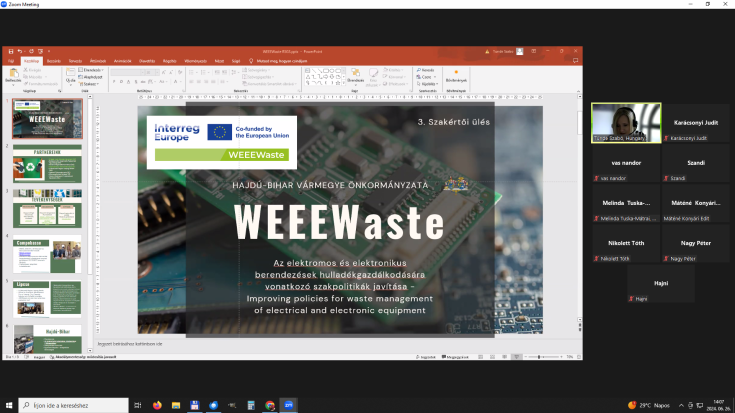Screen dimensions: 735x413
Task: Expand the shapes gallery more arrow
Action: [344, 83]
